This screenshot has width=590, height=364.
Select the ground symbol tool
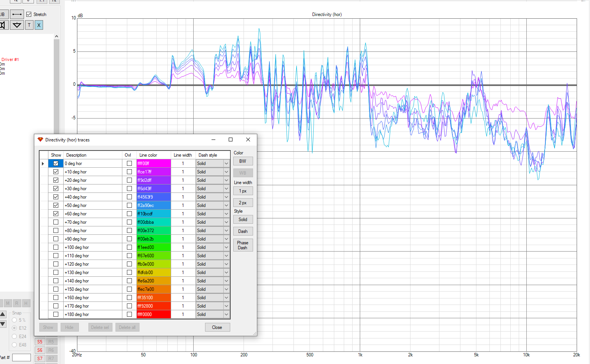(17, 25)
